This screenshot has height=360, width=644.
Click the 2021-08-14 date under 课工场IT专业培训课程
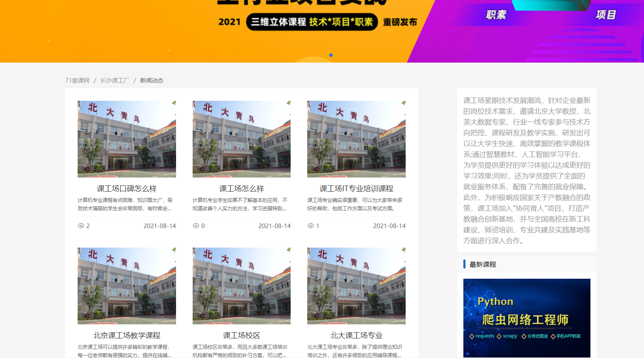pos(389,226)
